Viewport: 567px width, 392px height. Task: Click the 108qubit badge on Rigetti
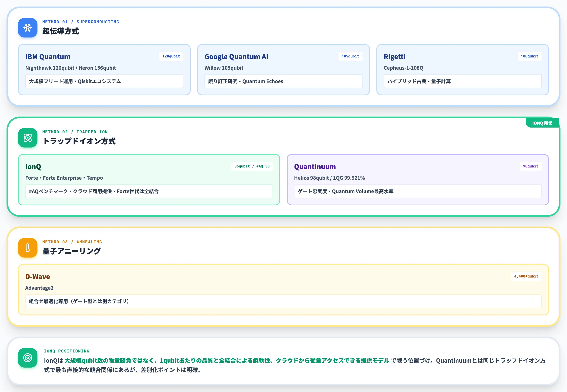tap(530, 56)
